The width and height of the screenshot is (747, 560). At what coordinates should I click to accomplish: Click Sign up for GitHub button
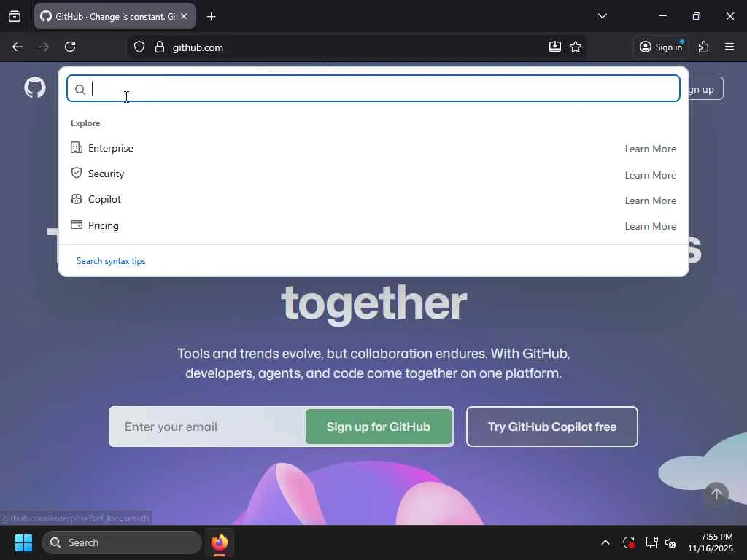379,427
